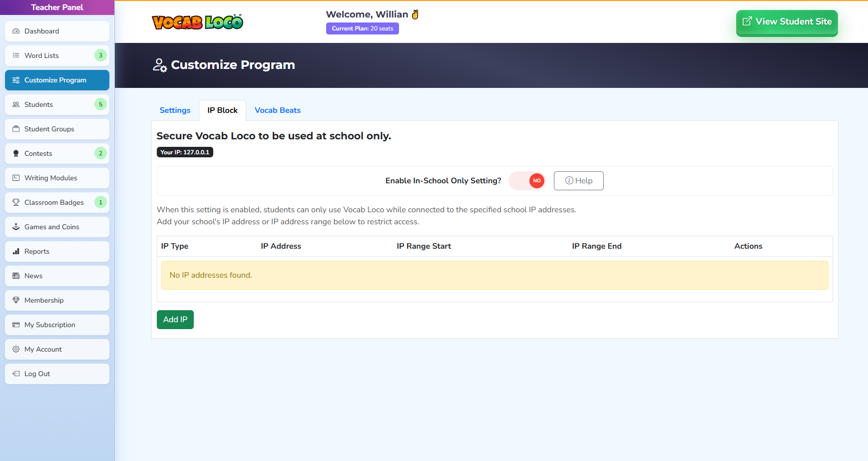Viewport: 868px width, 461px height.
Task: Click the Actions column header
Action: click(x=748, y=246)
